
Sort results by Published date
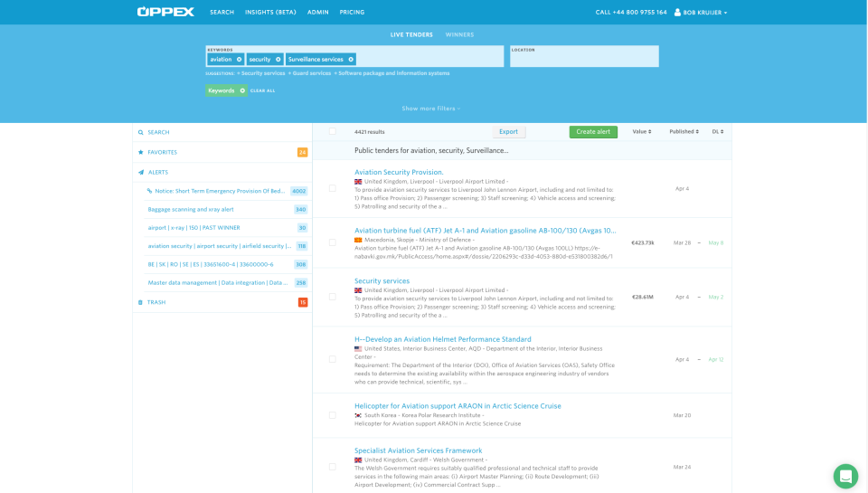(684, 132)
